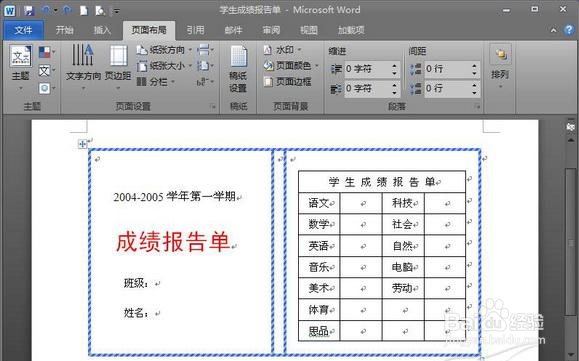Viewport: 579px width, 361px height.
Task: Click the 成绩报告单 red heading text
Action: pos(173,242)
